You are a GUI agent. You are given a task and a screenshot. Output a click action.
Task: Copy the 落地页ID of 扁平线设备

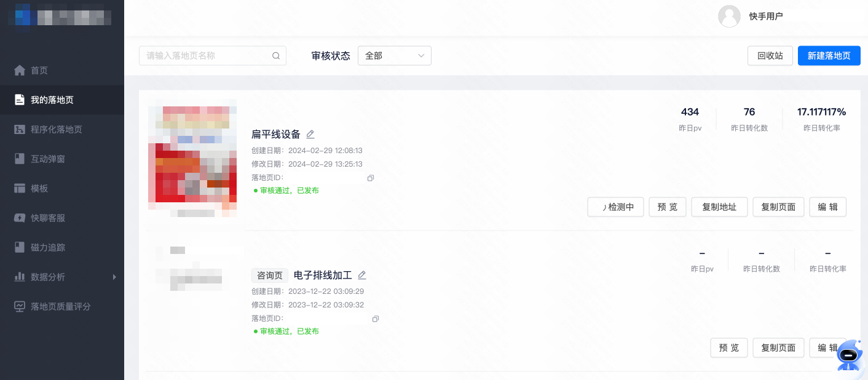(371, 178)
